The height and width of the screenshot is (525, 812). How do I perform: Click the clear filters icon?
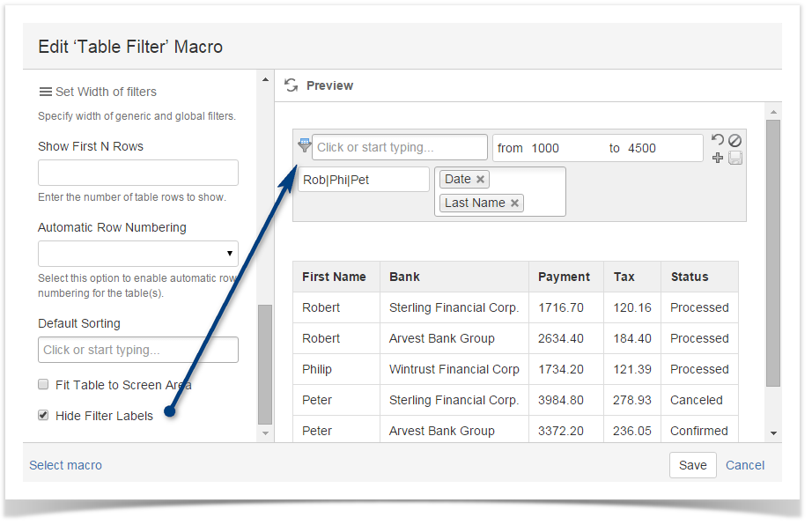[x=734, y=139]
